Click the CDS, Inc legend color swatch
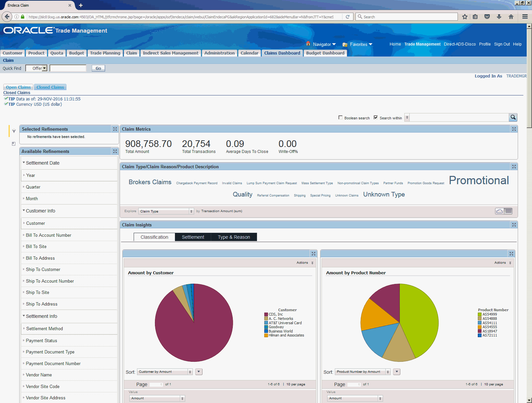Screen dimensions: 532x403 [266, 314]
